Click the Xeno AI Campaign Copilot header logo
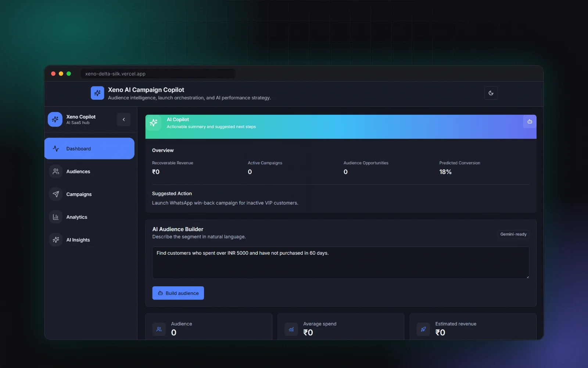This screenshot has width=588, height=368. (97, 93)
